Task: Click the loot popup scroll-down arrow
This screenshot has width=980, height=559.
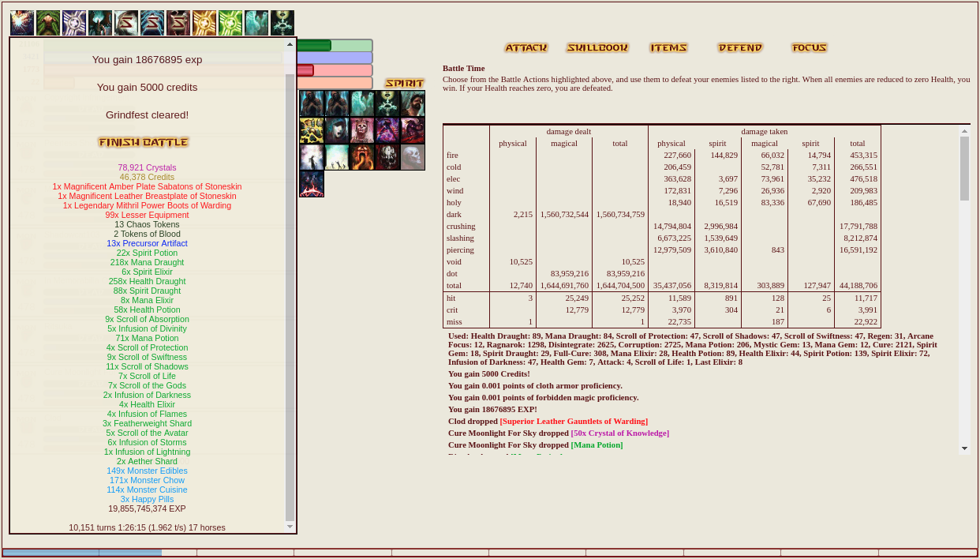Action: pos(290,527)
